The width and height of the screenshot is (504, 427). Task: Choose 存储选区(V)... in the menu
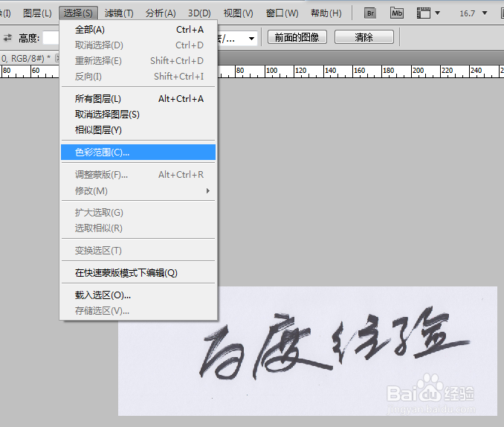[x=138, y=311]
